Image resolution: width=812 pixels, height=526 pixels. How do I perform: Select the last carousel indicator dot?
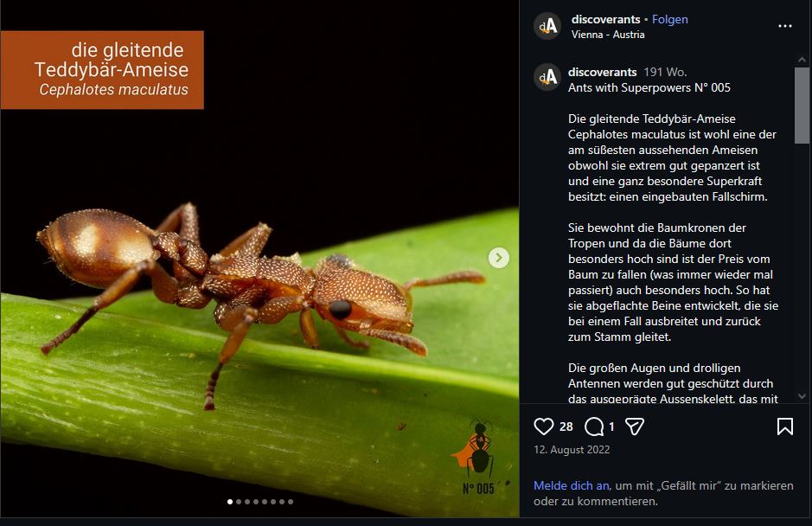point(291,502)
